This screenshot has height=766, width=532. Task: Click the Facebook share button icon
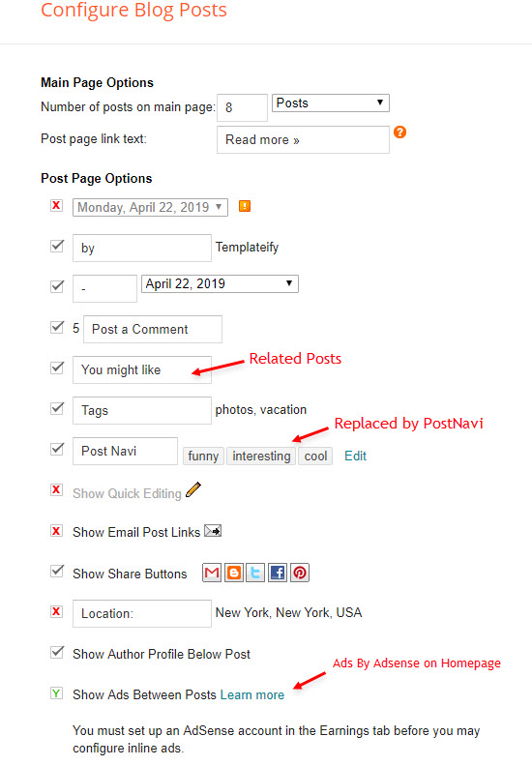[x=278, y=573]
